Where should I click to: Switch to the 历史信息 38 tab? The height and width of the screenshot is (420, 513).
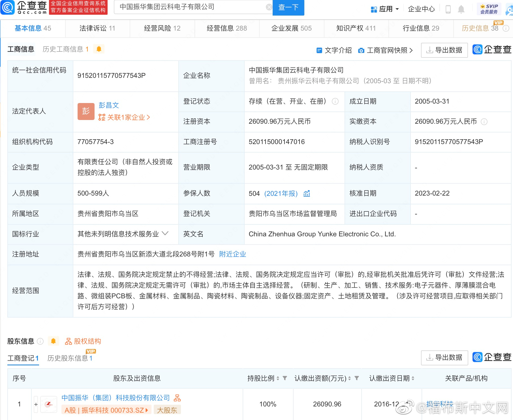480,28
